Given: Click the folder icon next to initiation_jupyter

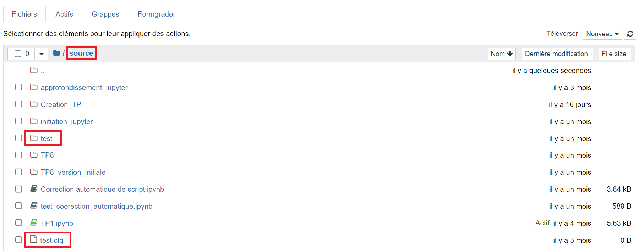Looking at the screenshot, I should [x=33, y=121].
